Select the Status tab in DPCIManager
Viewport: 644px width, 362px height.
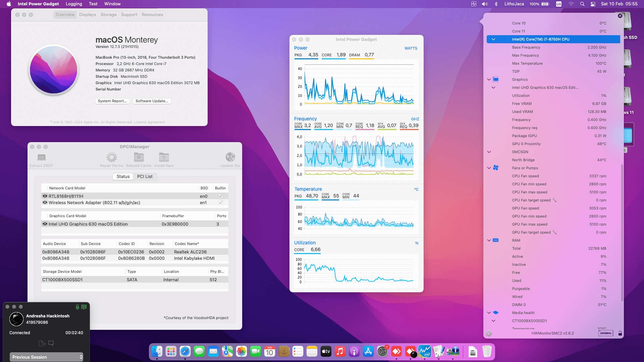pyautogui.click(x=123, y=177)
